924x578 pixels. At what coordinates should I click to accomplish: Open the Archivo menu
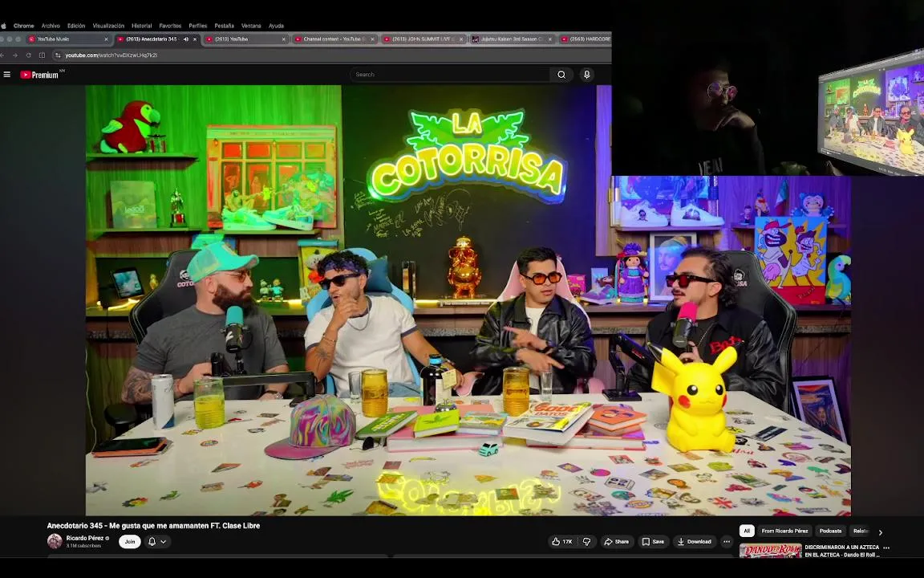coord(51,26)
